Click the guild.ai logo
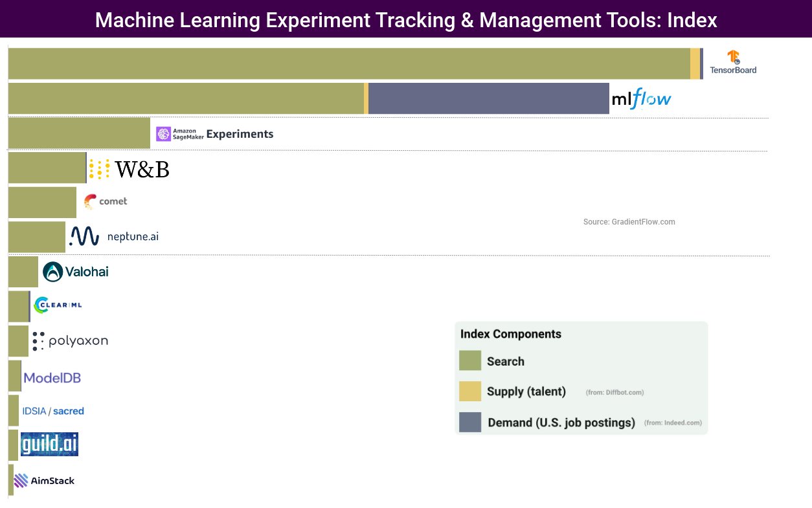812x508 pixels. point(49,445)
